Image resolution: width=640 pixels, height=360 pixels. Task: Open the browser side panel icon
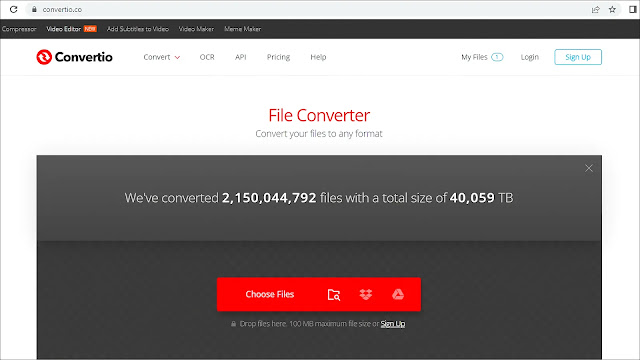click(x=632, y=9)
